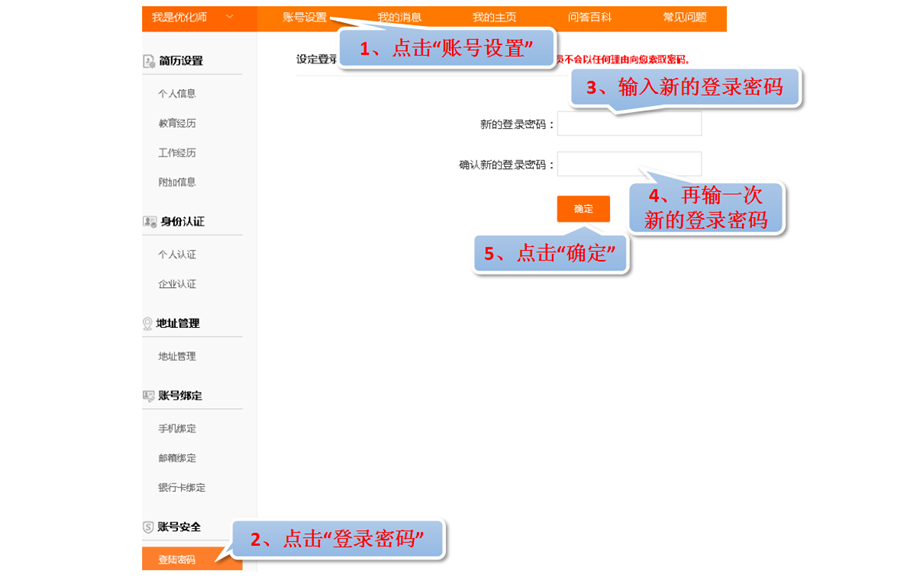Expand the 我是优化师 dropdown arrow

[230, 17]
